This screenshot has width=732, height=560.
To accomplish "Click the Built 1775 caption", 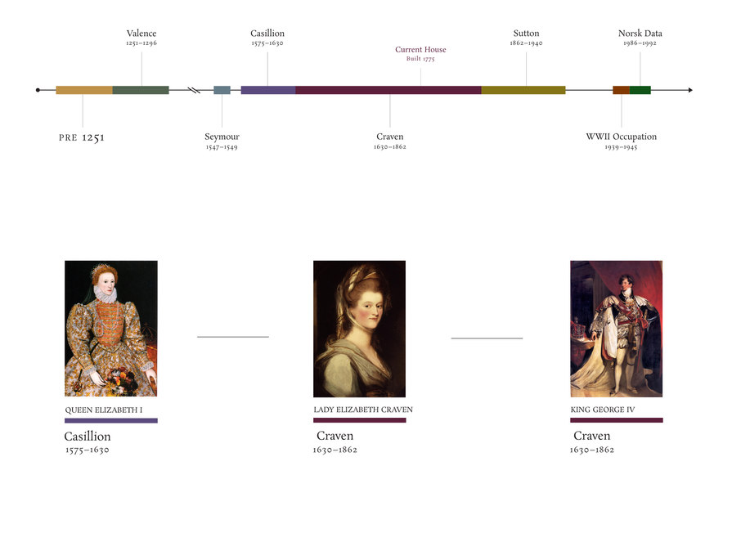I will (420, 59).
